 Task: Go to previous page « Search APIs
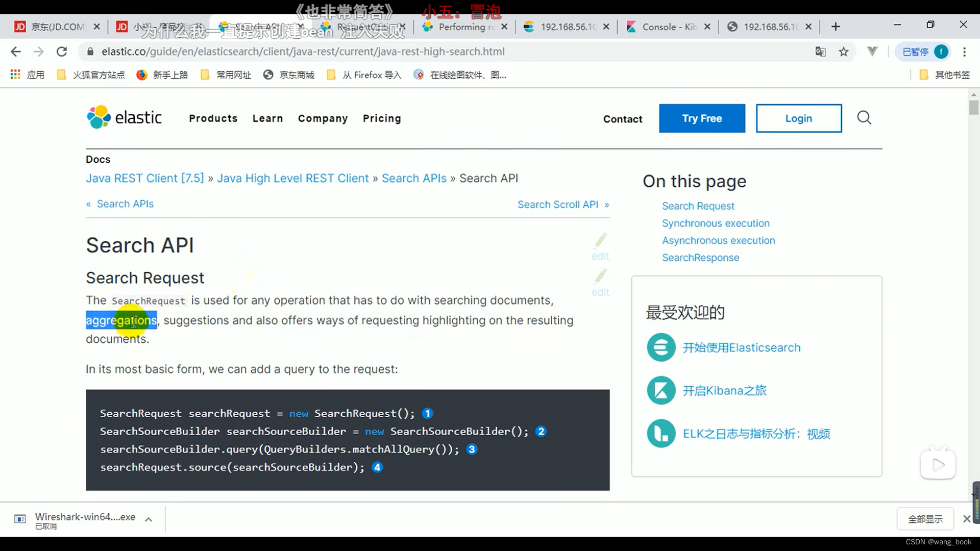pyautogui.click(x=120, y=204)
